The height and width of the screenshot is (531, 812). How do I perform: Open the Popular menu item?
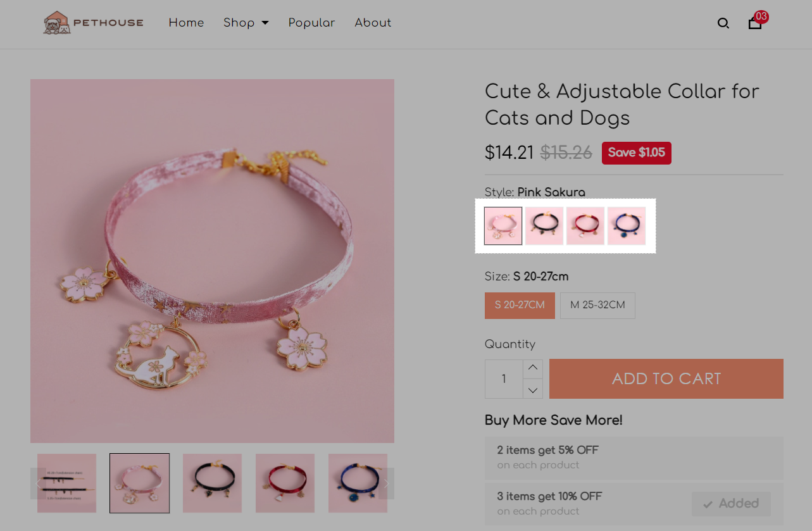click(311, 23)
